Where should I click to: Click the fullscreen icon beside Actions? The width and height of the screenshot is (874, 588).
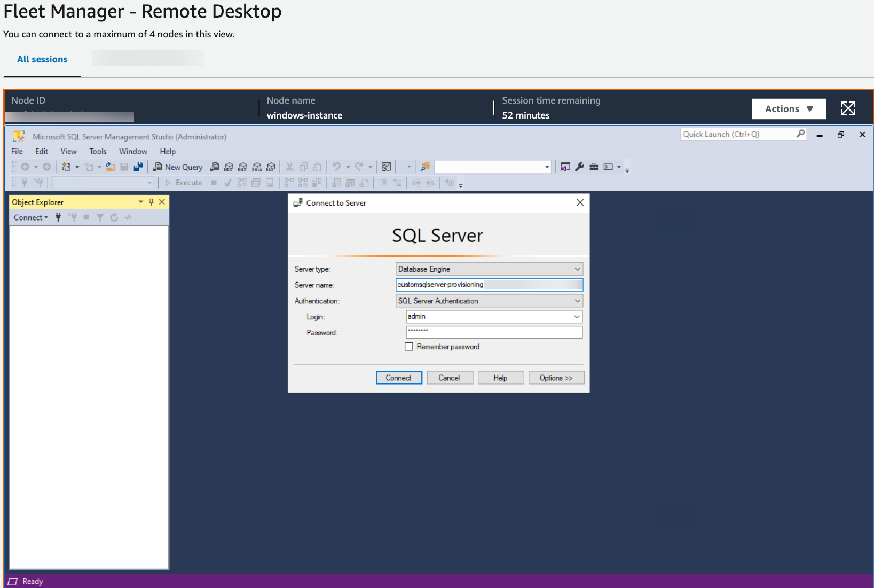coord(848,108)
